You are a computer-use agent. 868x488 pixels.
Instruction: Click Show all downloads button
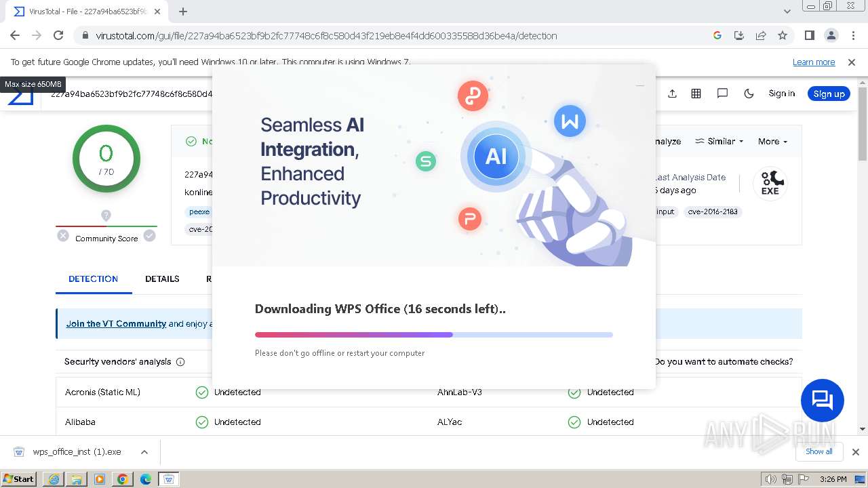[818, 451]
